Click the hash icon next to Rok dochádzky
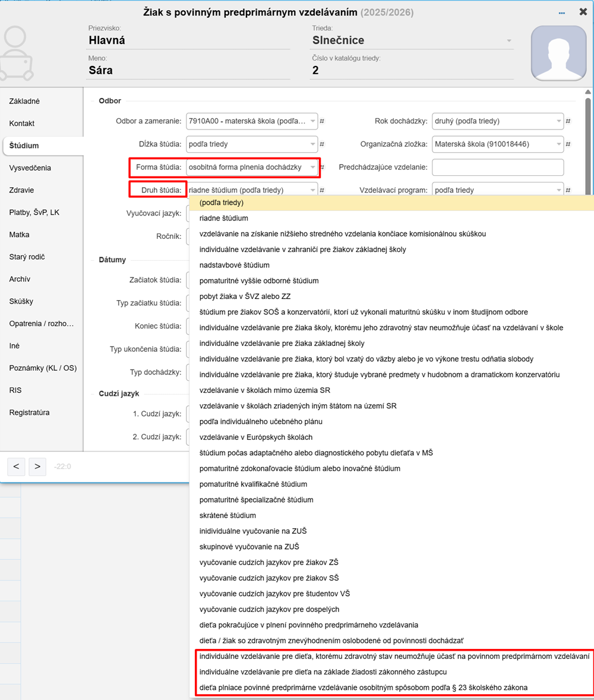Image resolution: width=594 pixels, height=700 pixels. pyautogui.click(x=568, y=121)
